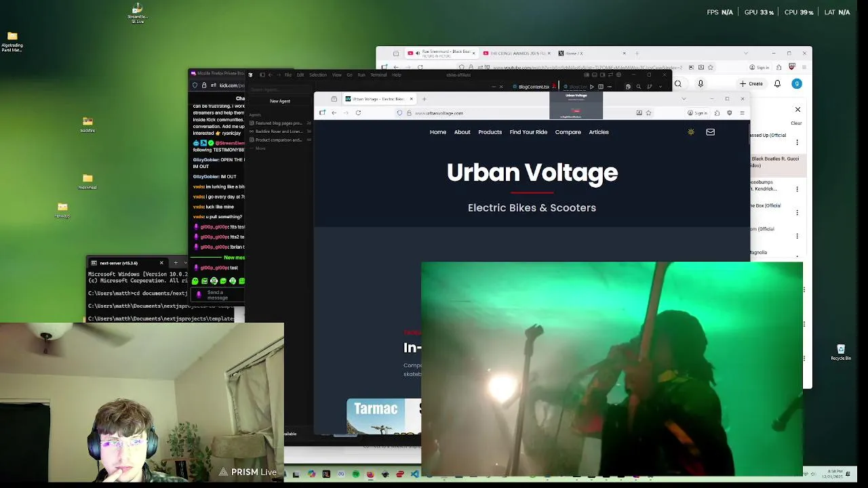The image size is (868, 488).
Task: Open options for the Goosebumps queue item
Action: coord(797,189)
